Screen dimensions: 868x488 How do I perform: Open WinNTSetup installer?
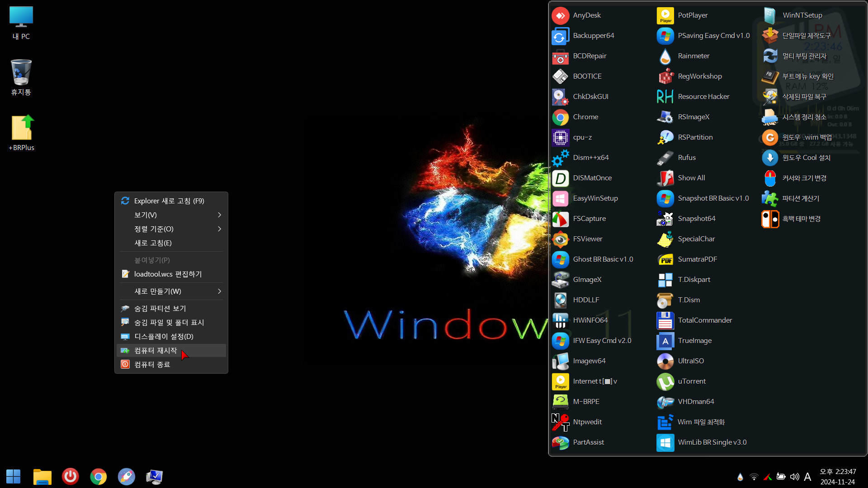pyautogui.click(x=792, y=15)
